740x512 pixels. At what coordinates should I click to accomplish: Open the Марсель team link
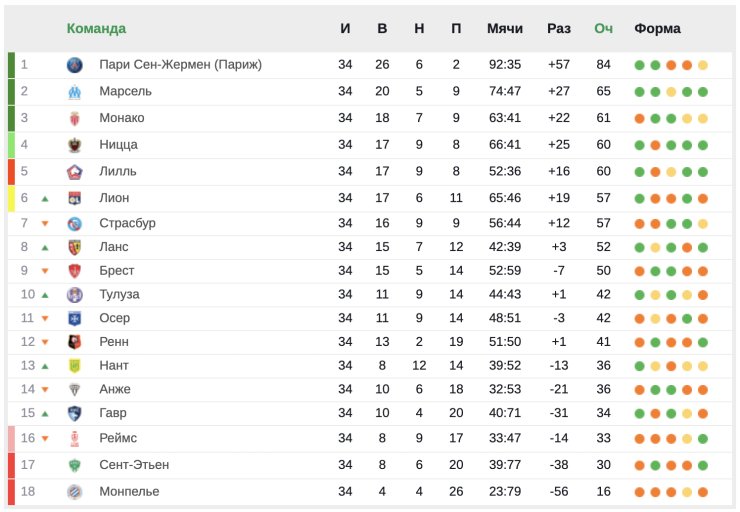click(x=126, y=92)
